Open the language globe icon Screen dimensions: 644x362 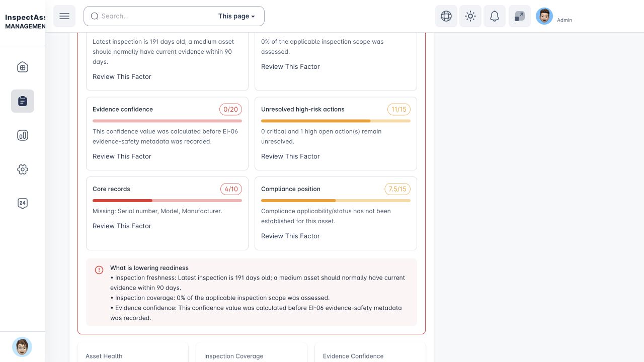(446, 16)
